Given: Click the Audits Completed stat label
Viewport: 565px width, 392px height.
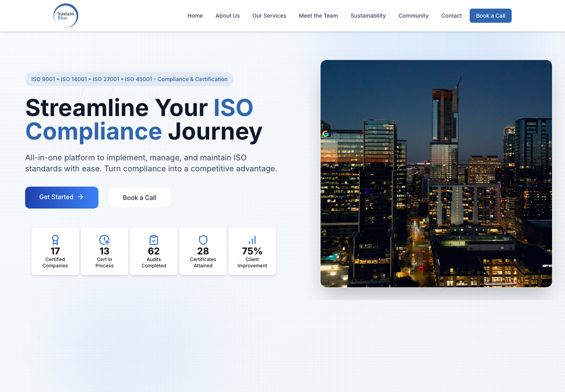Looking at the screenshot, I should [154, 263].
